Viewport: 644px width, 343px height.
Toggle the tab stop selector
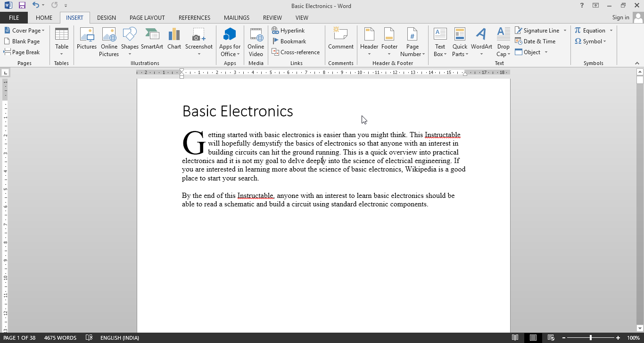coord(5,73)
